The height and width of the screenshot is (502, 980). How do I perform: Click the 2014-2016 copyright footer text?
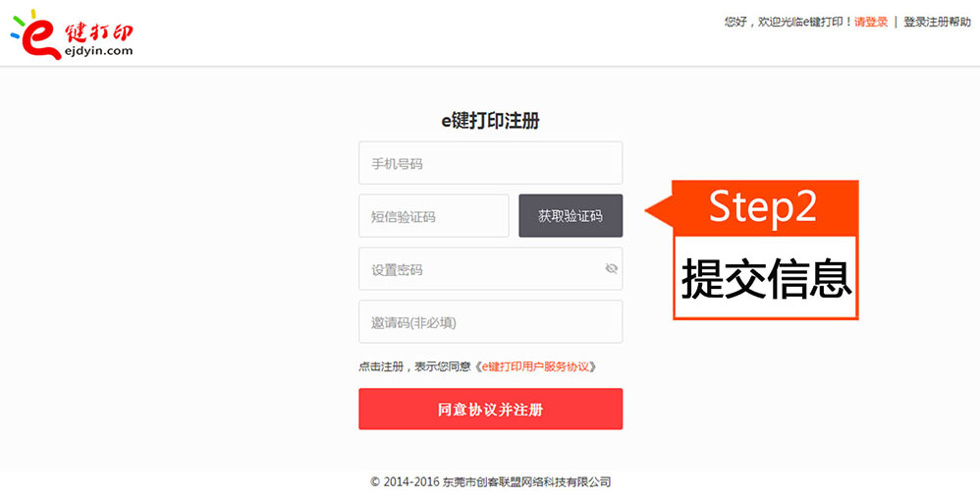pos(491,482)
